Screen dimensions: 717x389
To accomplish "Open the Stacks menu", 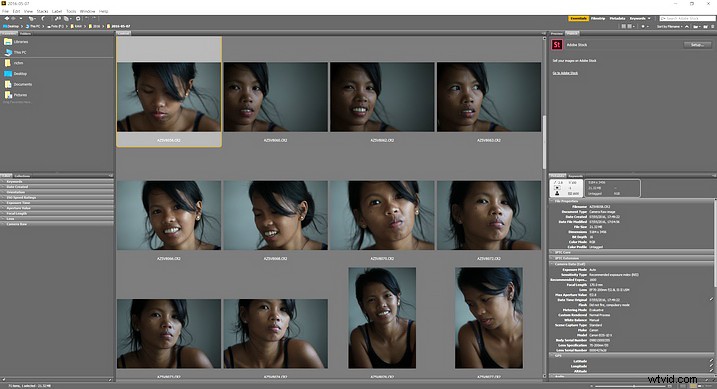I will tap(42, 11).
